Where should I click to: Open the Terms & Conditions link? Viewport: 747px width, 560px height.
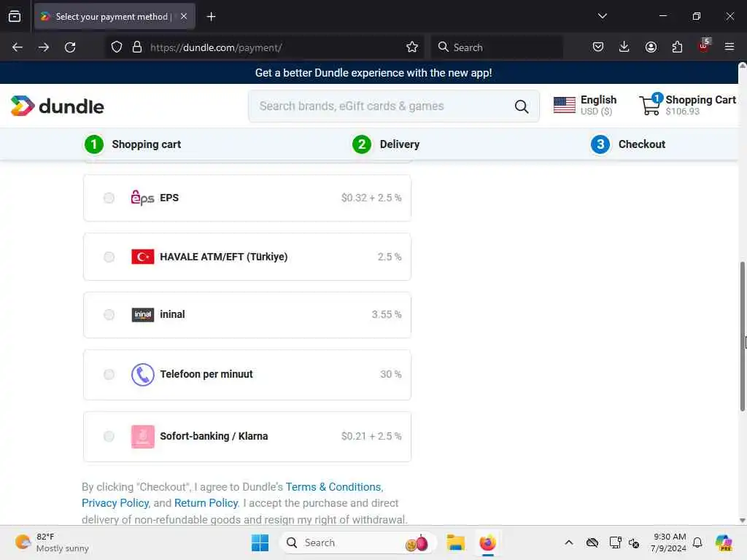(333, 487)
